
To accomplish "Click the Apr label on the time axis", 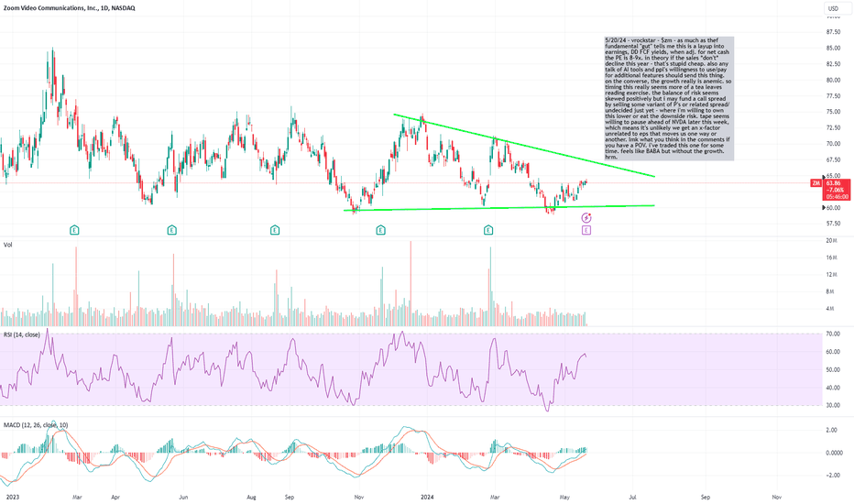I will (x=115, y=497).
